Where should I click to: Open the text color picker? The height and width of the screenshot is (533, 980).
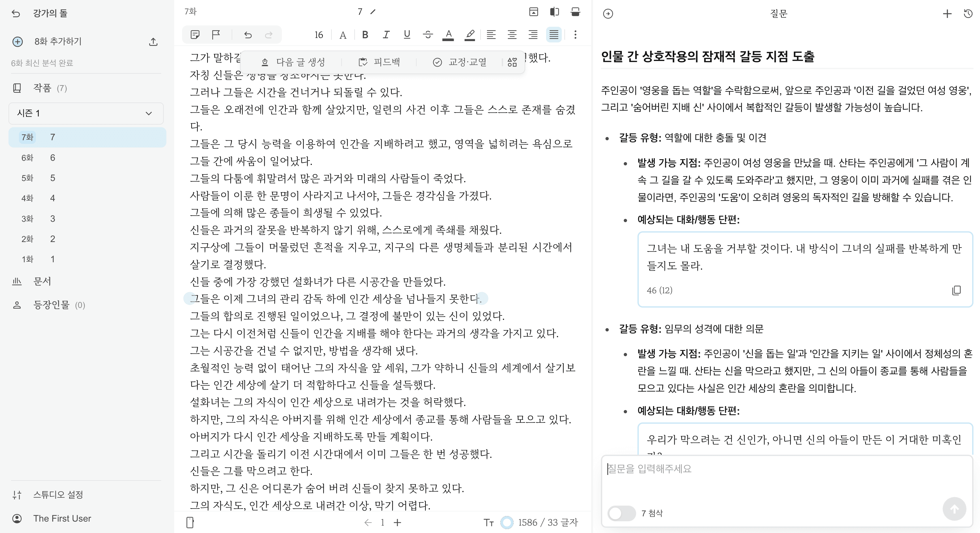pos(449,35)
